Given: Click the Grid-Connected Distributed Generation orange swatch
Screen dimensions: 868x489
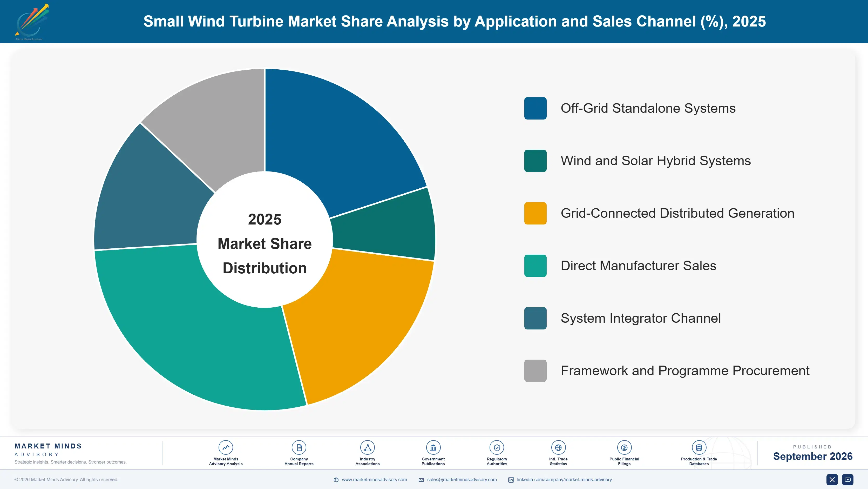Looking at the screenshot, I should click(x=535, y=213).
